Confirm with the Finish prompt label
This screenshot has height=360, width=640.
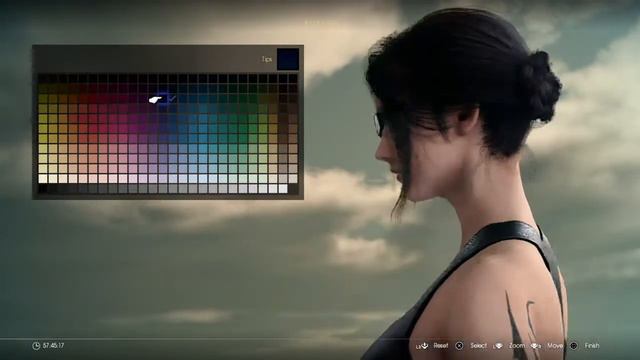(x=592, y=346)
